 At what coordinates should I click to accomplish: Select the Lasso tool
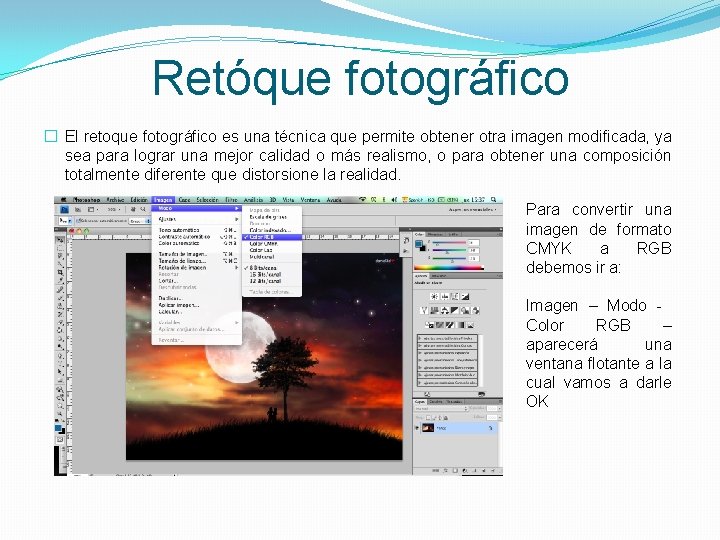coord(60,256)
